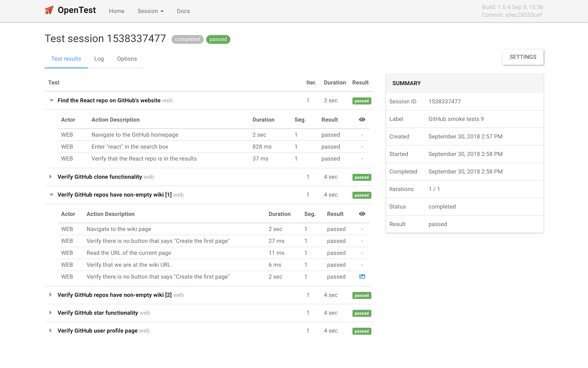Image resolution: width=588 pixels, height=368 pixels.
Task: Click the Created date 'September 30, 2018 2:57 PM'
Action: coord(465,137)
